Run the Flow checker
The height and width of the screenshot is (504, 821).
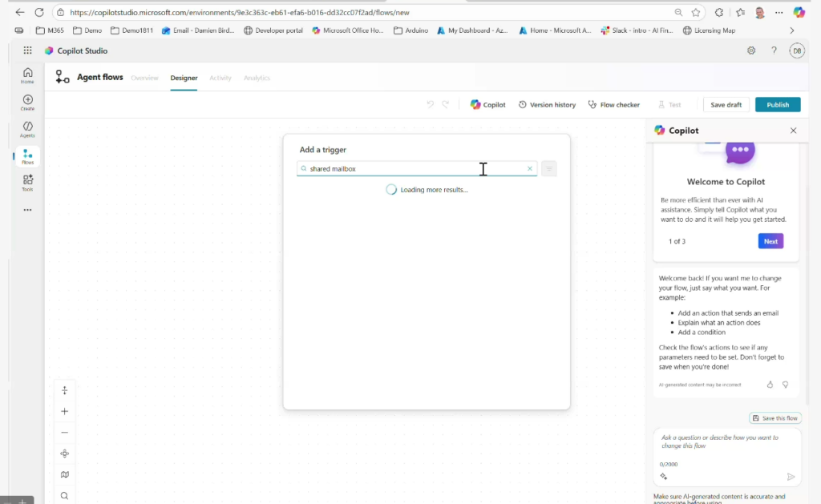tap(613, 105)
